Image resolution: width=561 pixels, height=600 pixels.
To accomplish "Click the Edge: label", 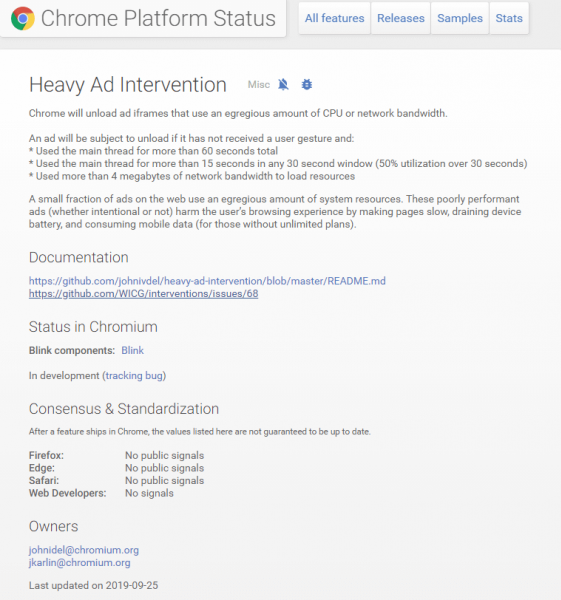I will (42, 468).
